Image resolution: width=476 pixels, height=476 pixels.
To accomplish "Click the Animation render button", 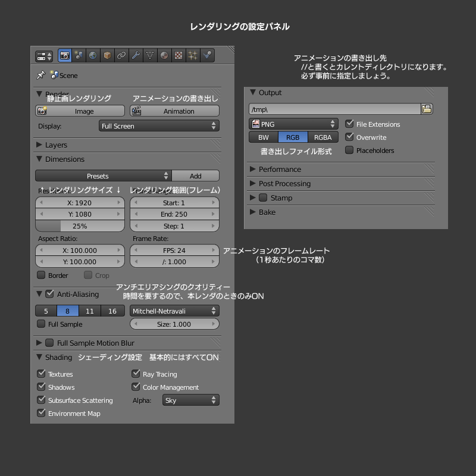I will click(x=174, y=111).
